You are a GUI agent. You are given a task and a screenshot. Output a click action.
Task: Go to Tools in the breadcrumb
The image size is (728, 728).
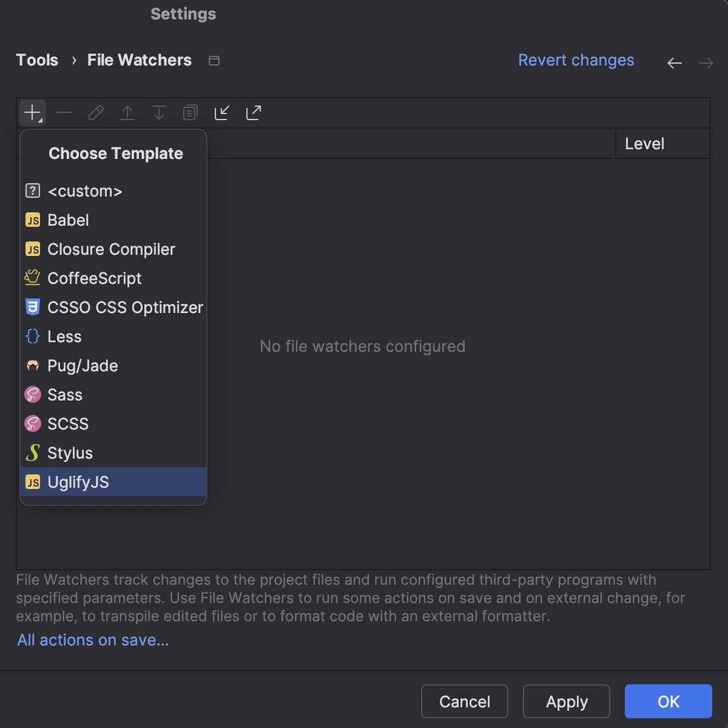[x=37, y=60]
